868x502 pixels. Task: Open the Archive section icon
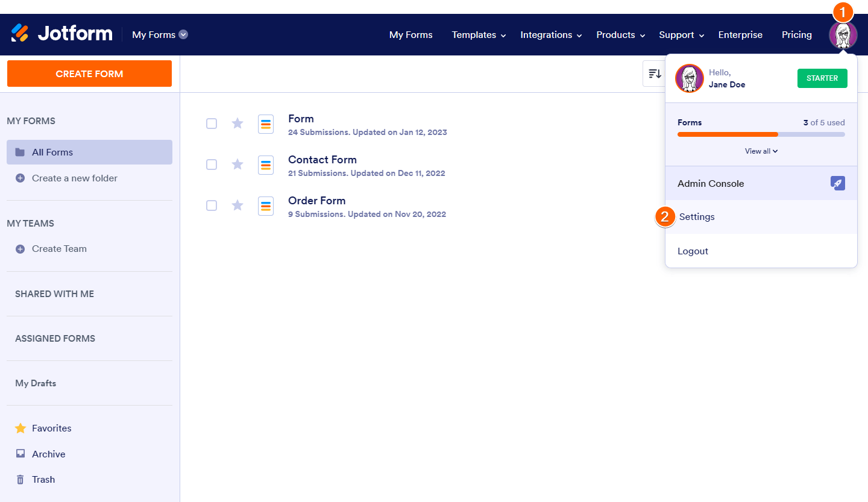[19, 454]
